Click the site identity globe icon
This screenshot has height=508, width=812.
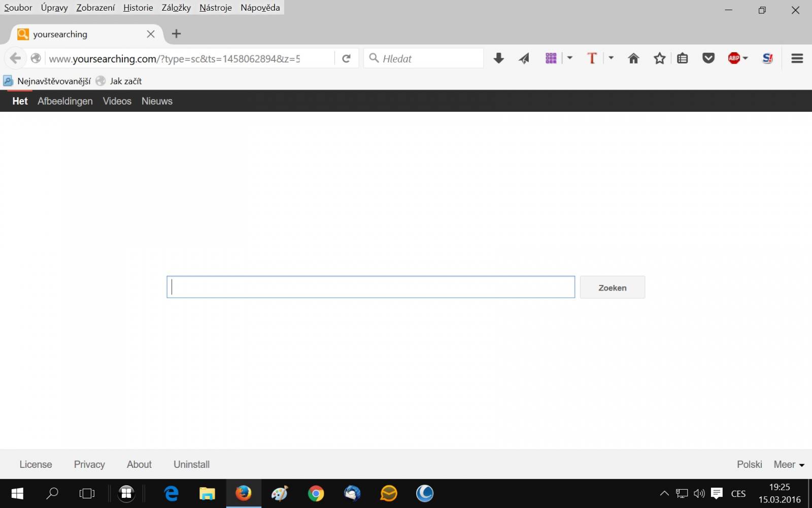pyautogui.click(x=36, y=58)
